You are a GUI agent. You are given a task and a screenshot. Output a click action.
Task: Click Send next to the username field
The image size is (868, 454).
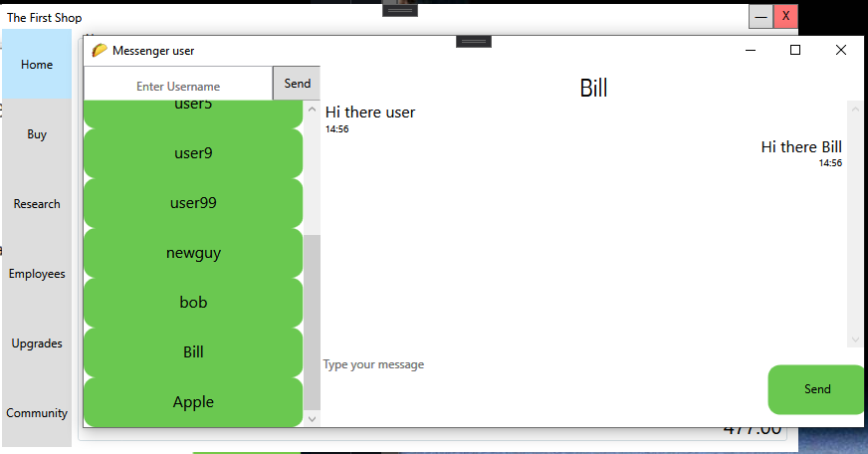pyautogui.click(x=297, y=84)
